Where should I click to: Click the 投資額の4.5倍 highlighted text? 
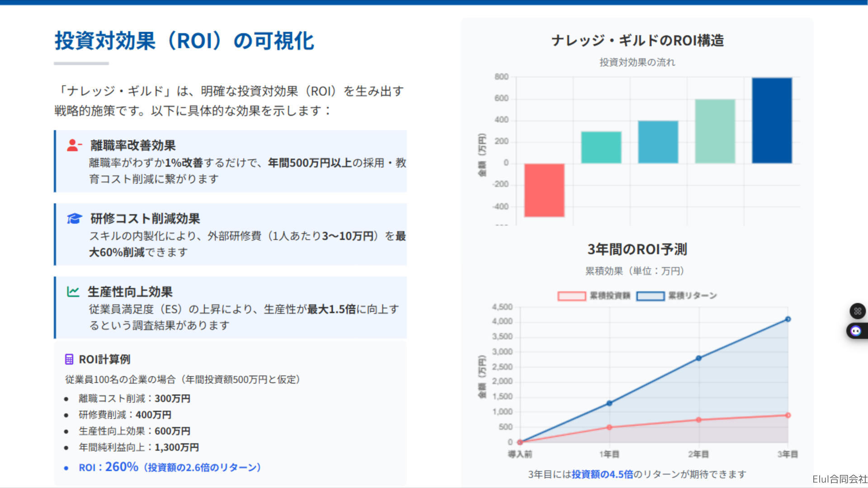coord(602,474)
